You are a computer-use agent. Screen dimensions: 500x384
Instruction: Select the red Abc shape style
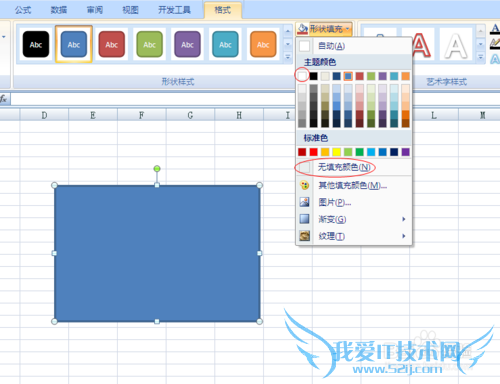tap(112, 44)
